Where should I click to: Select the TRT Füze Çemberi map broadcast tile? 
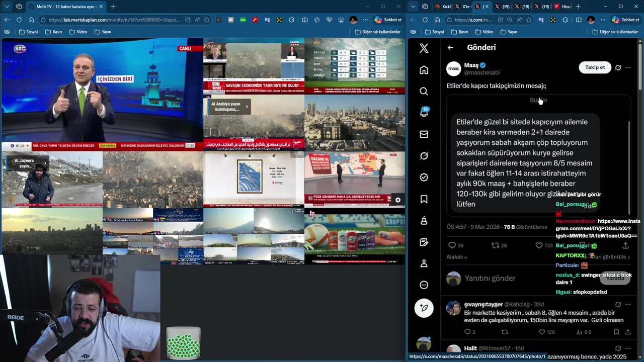354,179
